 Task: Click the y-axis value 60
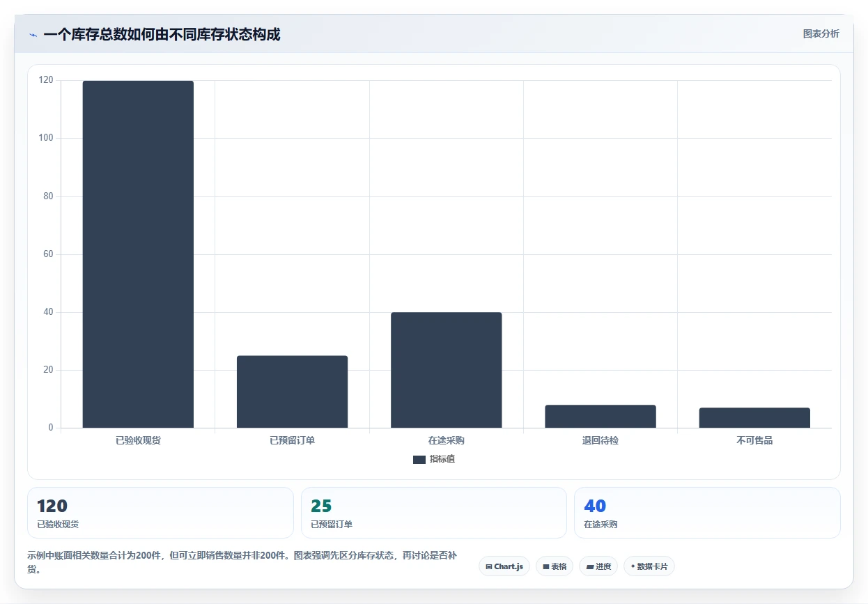48,254
